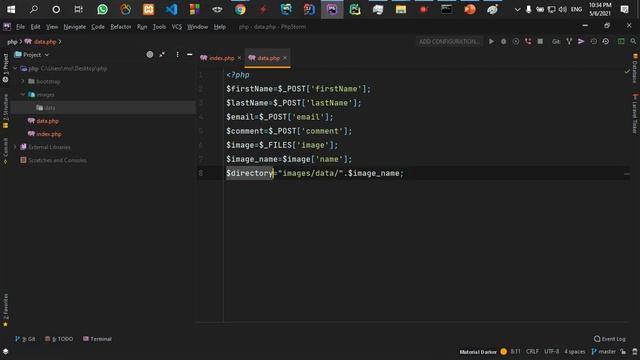Collapse the images folder
Viewport: 640px width, 360px height.
(23, 95)
